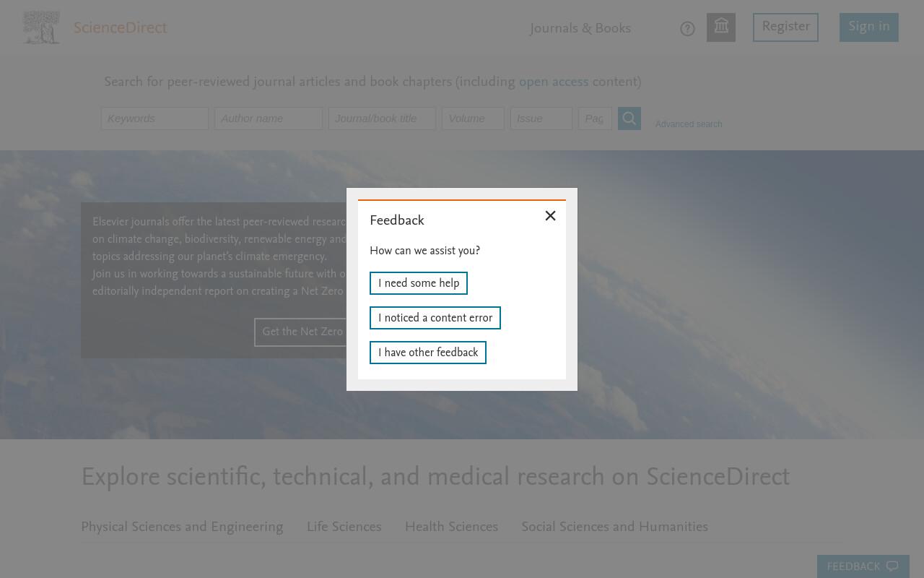Choose I have other feedback
This screenshot has width=924, height=578.
click(x=428, y=353)
